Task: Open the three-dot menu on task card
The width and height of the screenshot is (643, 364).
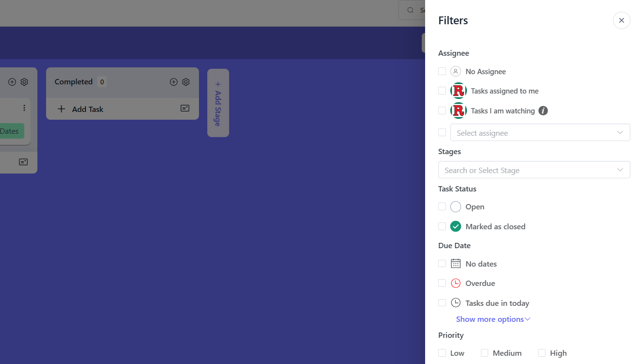Action: pos(24,108)
